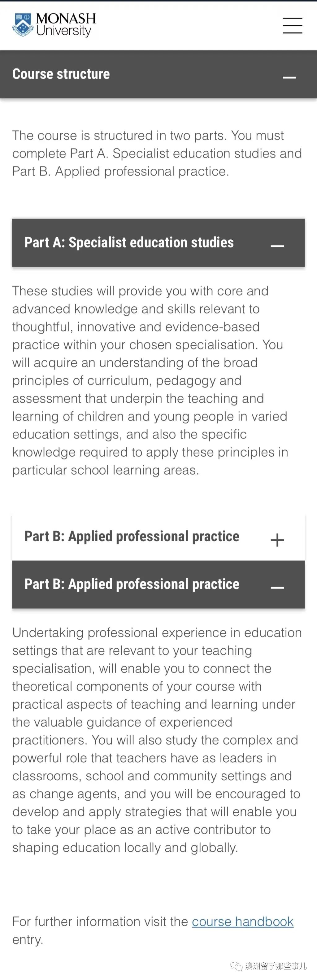The width and height of the screenshot is (317, 980).
Task: Click the minus icon on dark Part B header
Action: click(277, 588)
